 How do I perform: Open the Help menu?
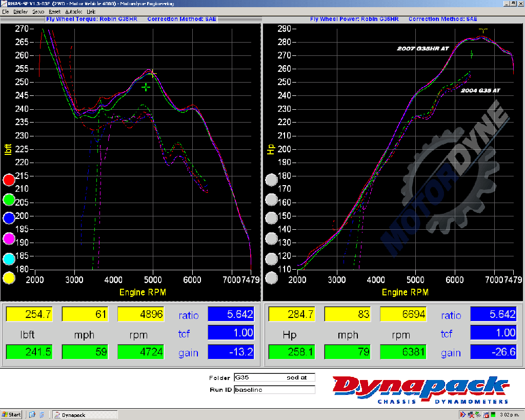pos(91,11)
